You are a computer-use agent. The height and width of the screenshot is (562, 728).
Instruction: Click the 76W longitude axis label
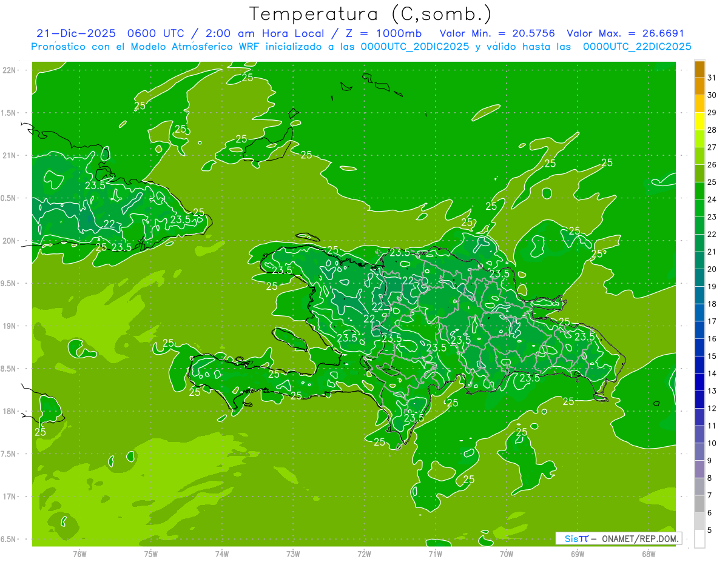(x=79, y=554)
